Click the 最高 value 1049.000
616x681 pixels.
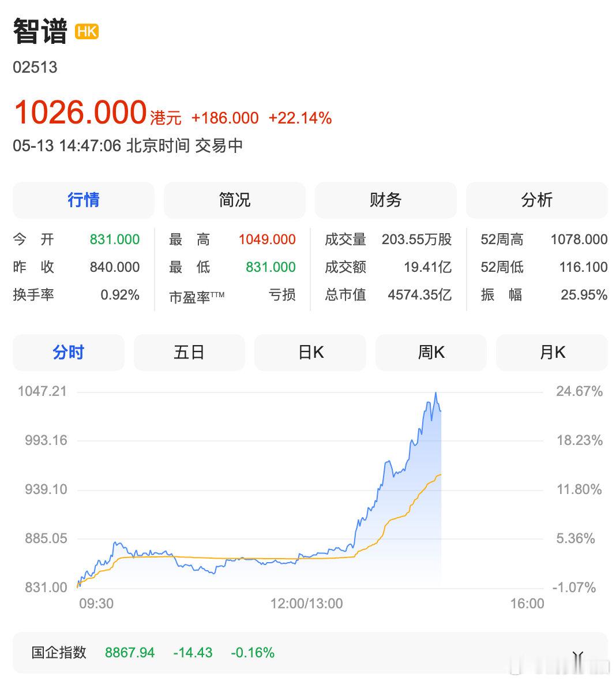click(267, 240)
